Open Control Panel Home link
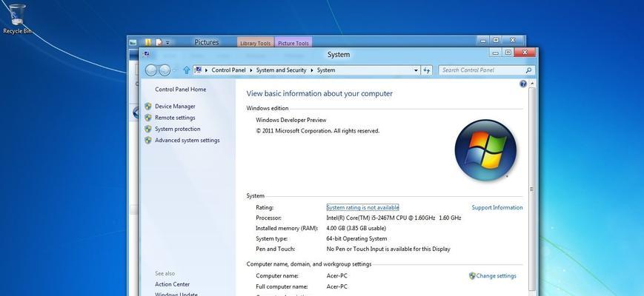Image resolution: width=644 pixels, height=296 pixels. click(x=180, y=90)
